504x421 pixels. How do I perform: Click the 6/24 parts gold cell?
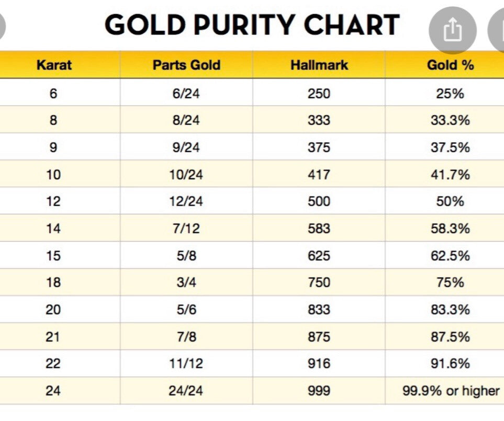point(186,94)
